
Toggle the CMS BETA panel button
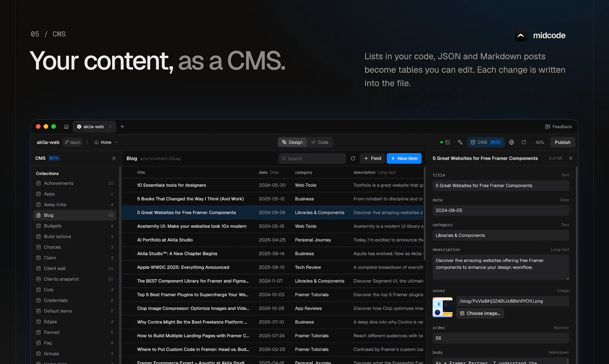point(486,142)
